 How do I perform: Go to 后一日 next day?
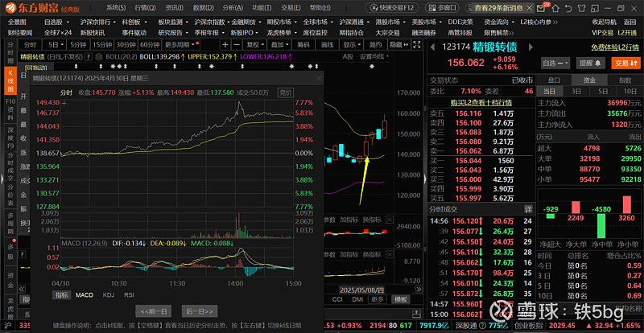[200, 311]
